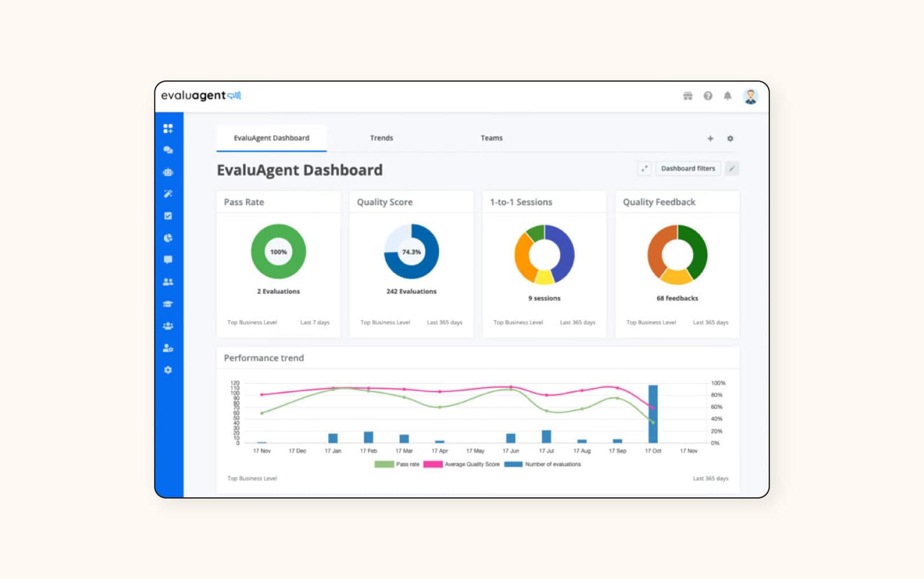Edit dashboard with the pencil icon
Viewport: 924px width, 579px height.
732,168
